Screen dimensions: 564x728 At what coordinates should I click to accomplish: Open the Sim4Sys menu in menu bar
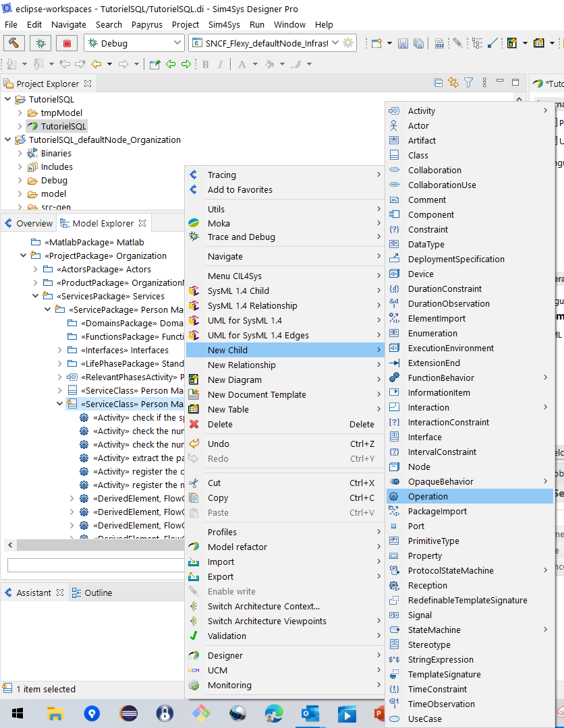tap(224, 25)
